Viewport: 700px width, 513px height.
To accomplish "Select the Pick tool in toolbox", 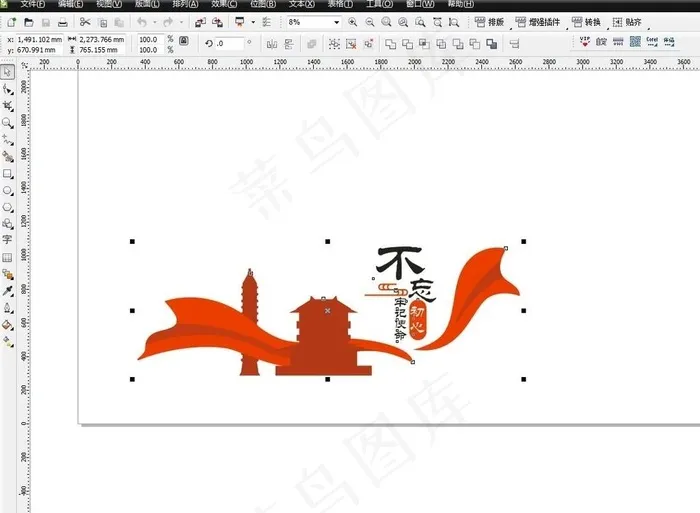I will [8, 72].
